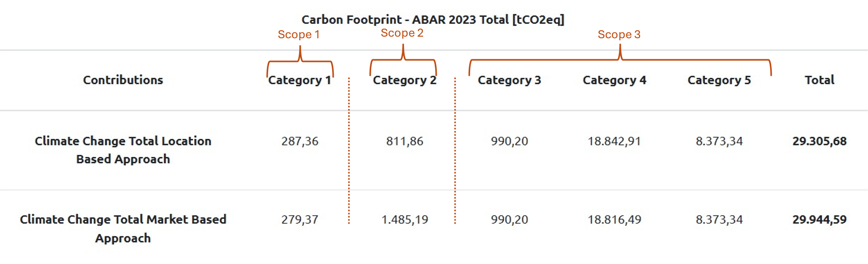Image resolution: width=868 pixels, height=264 pixels.
Task: Click the 811,86 Category 2 value
Action: (x=405, y=141)
